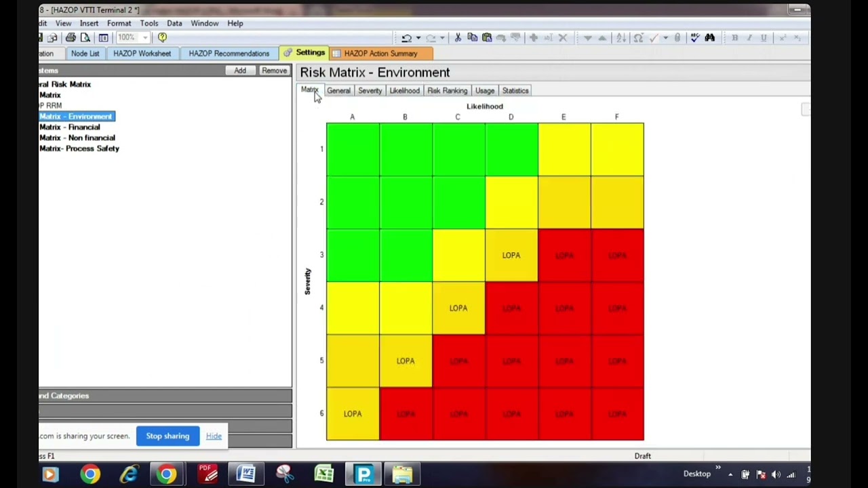Toggle Superscript formatting button

[x=783, y=38]
